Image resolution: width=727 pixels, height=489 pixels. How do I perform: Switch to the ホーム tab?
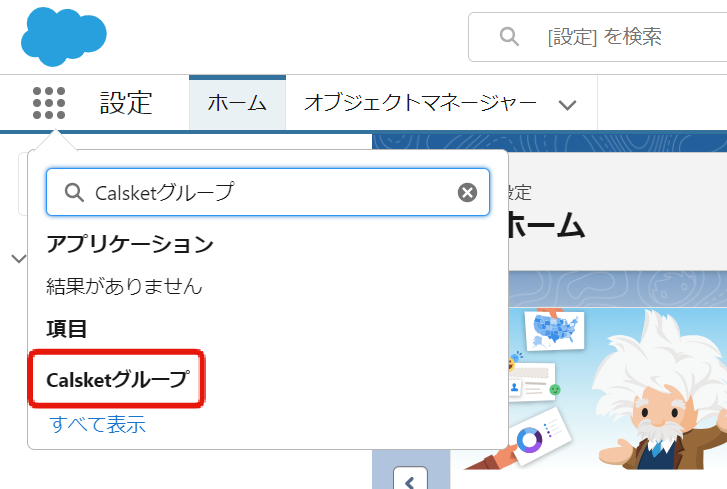237,102
